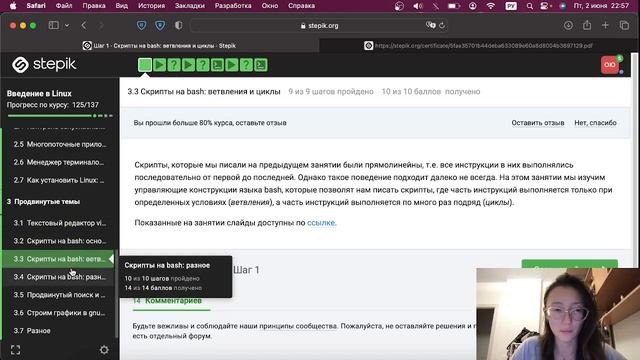Open the fourth step video icon
Image resolution: width=640 pixels, height=360 pixels.
188,65
